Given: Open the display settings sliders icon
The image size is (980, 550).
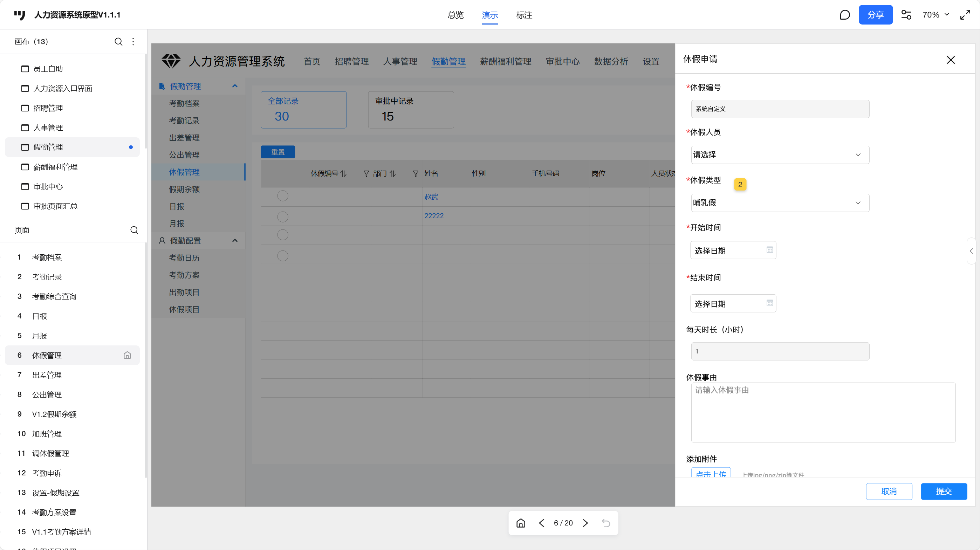Looking at the screenshot, I should [906, 15].
